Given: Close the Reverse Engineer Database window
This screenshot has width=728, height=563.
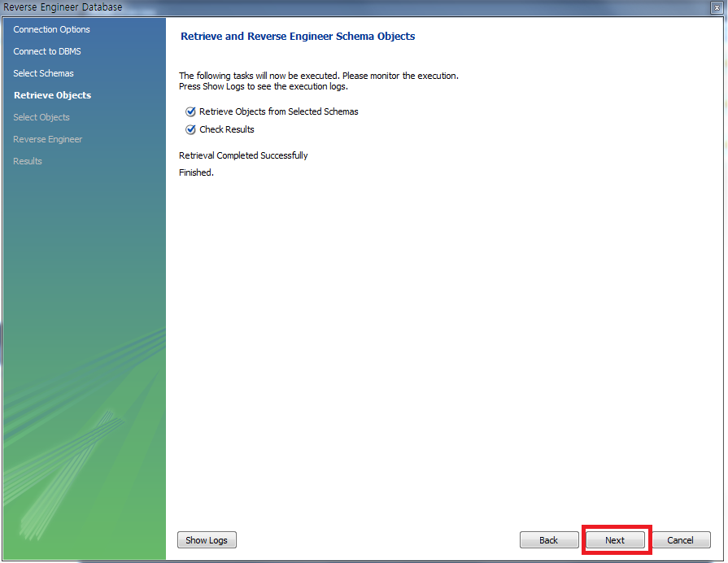Looking at the screenshot, I should click(717, 7).
